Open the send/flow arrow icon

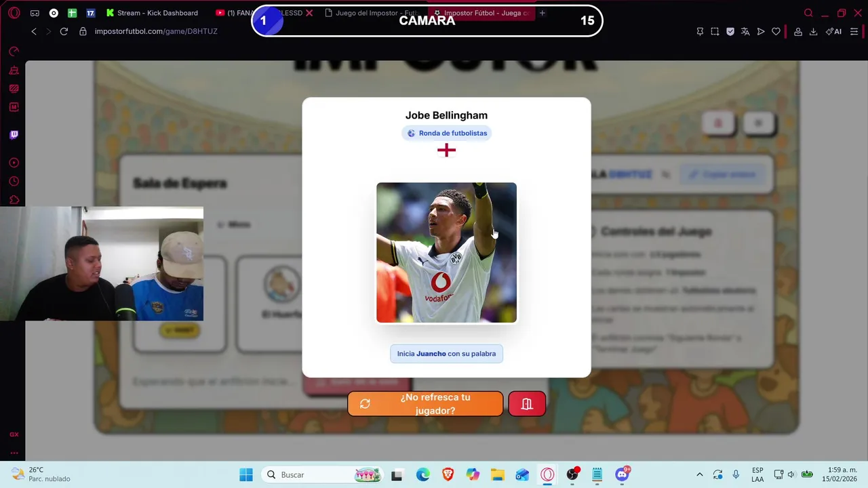(x=761, y=31)
